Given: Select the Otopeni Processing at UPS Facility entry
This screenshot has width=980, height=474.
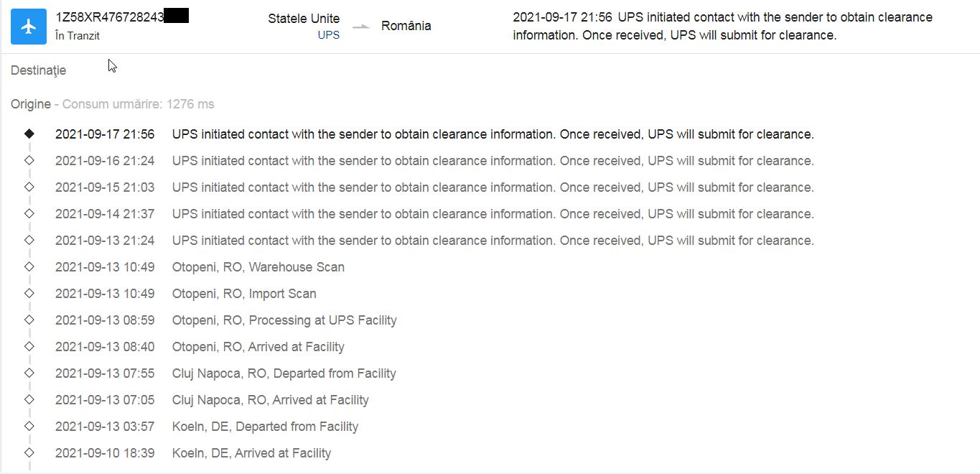Looking at the screenshot, I should pos(226,320).
